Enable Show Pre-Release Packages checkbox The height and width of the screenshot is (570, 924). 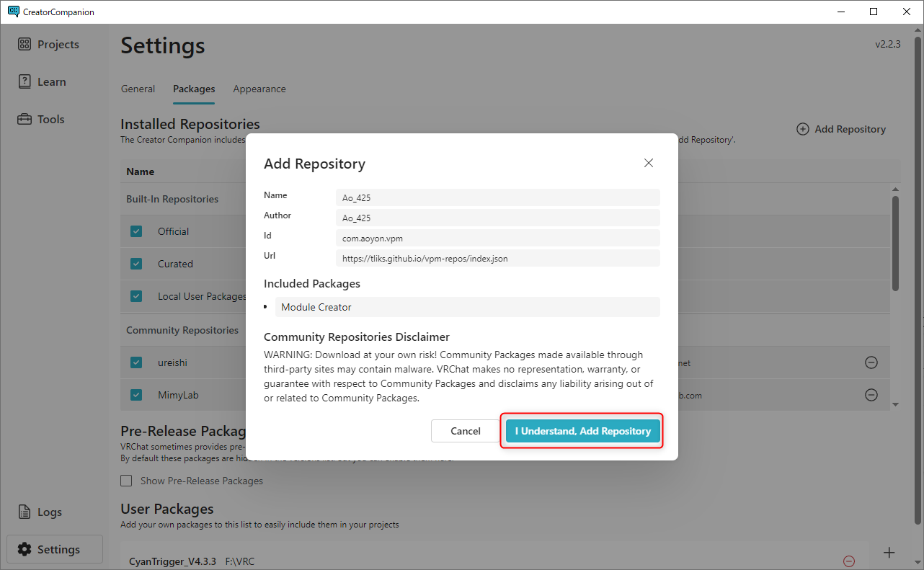click(127, 481)
